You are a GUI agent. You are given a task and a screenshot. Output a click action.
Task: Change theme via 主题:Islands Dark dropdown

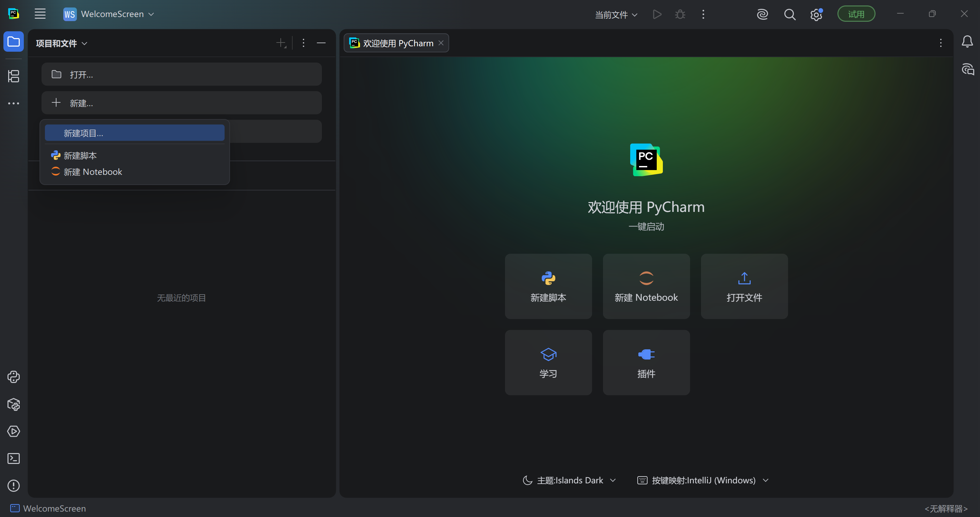[x=569, y=480]
